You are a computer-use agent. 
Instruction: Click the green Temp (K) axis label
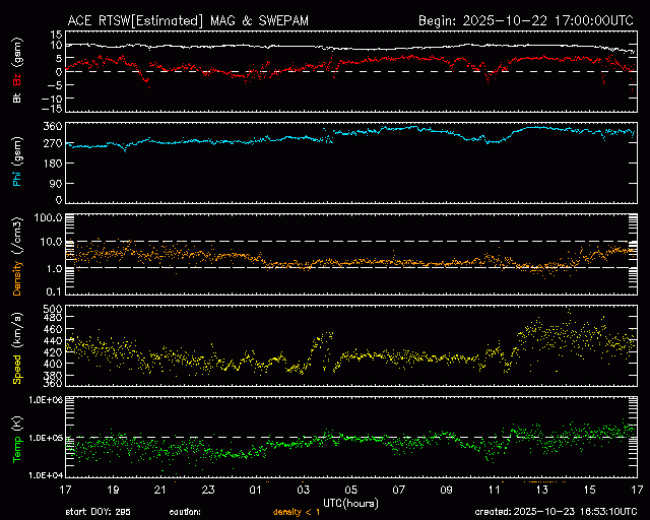click(x=18, y=441)
